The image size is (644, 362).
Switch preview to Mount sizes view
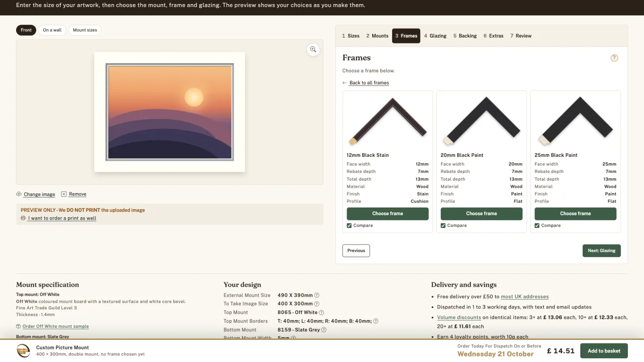click(x=85, y=30)
